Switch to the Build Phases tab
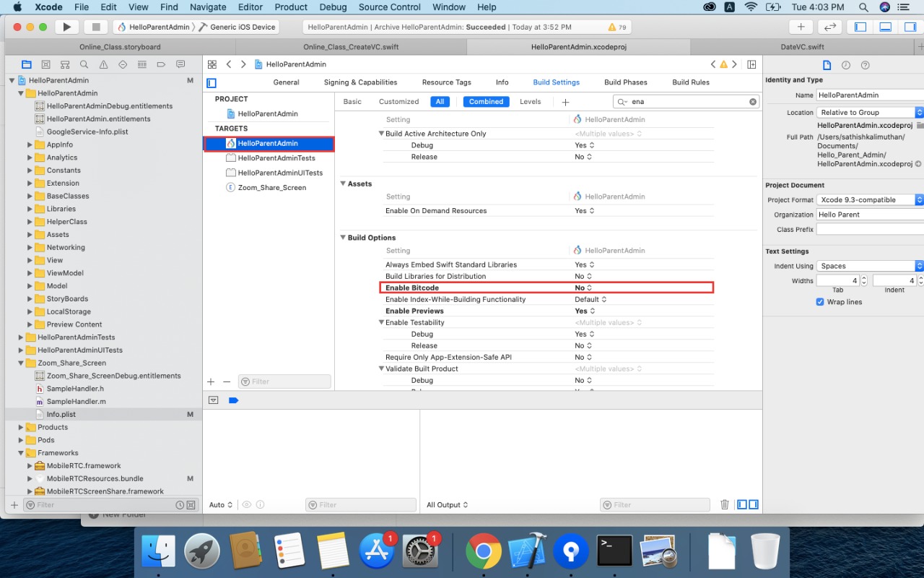 [626, 82]
